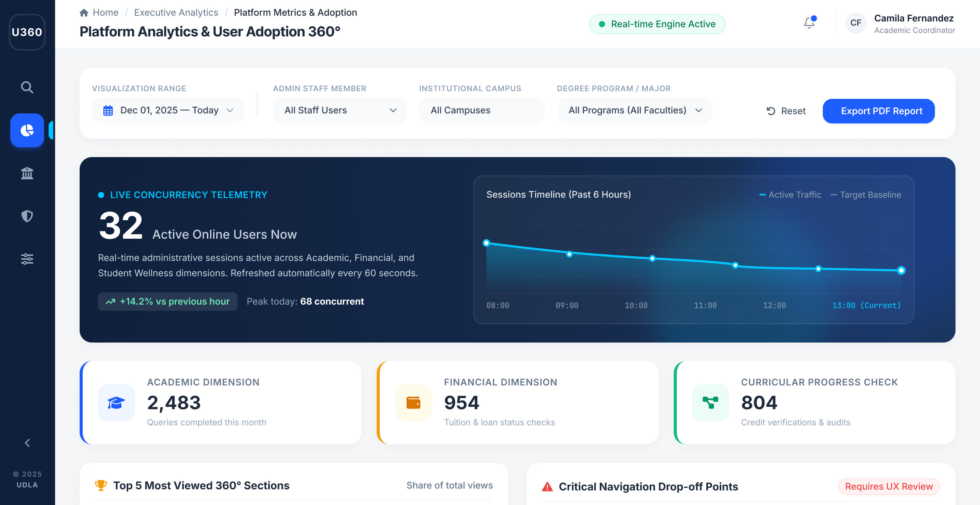Viewport: 980px width, 505px height.
Task: Open the notifications bell
Action: pos(809,23)
